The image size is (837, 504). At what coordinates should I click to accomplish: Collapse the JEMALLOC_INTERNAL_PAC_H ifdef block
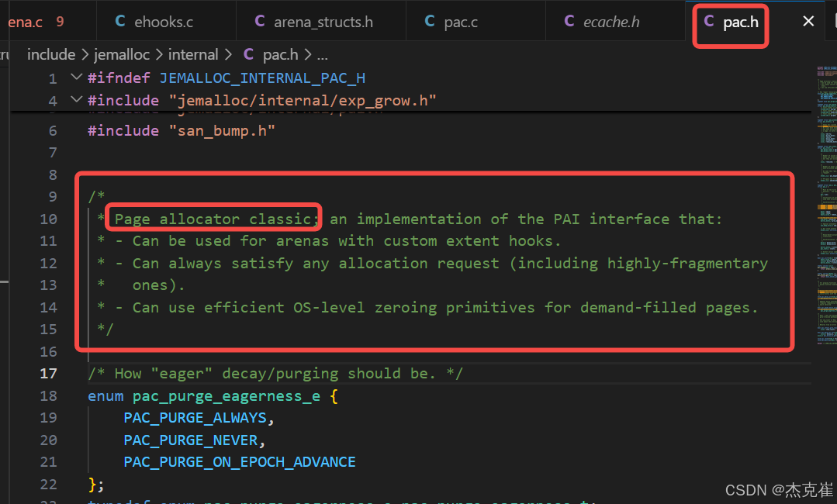[75, 77]
